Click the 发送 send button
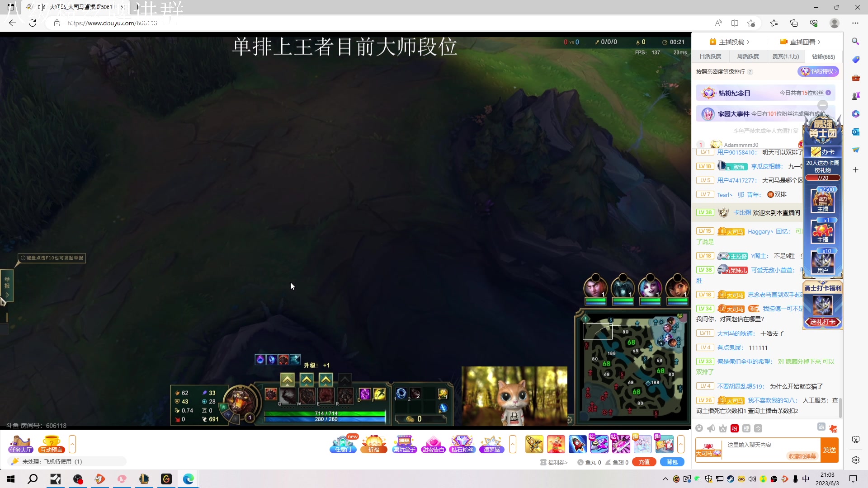 830,450
